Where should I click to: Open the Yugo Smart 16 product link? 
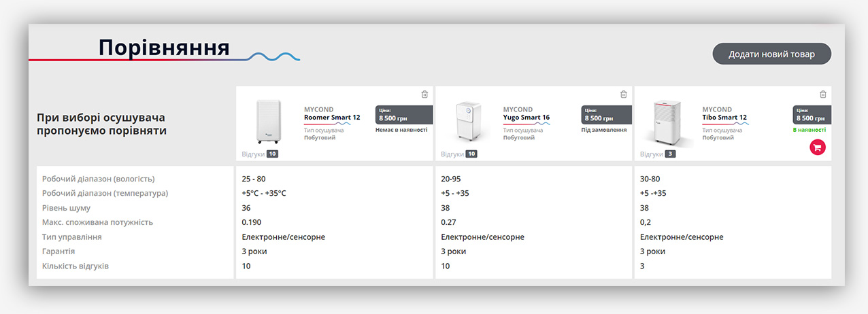[x=527, y=118]
